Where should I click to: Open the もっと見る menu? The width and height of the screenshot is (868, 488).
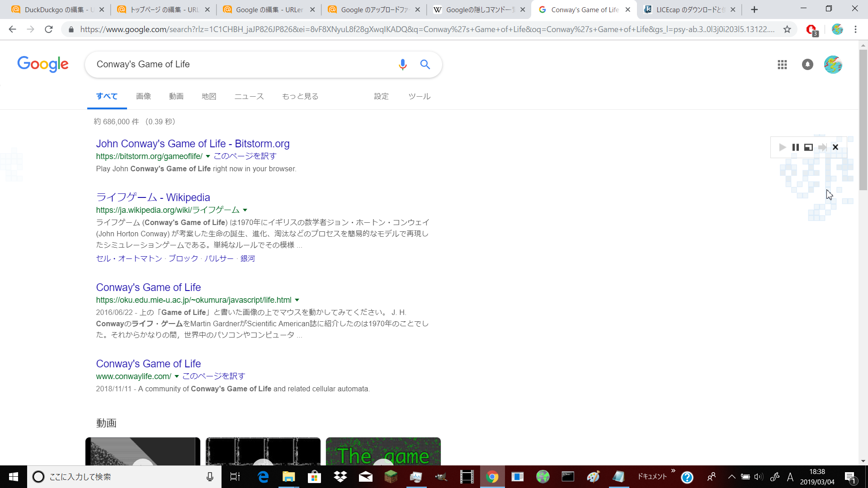[x=300, y=96]
